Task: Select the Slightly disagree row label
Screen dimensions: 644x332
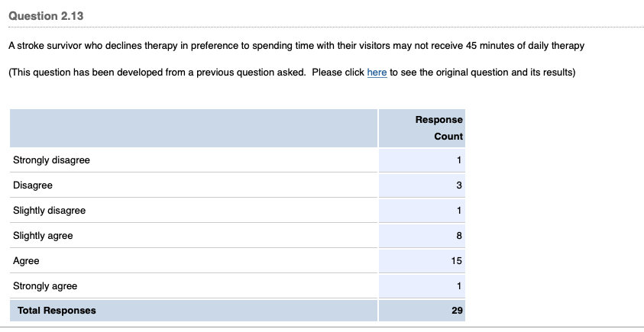Action: click(49, 211)
